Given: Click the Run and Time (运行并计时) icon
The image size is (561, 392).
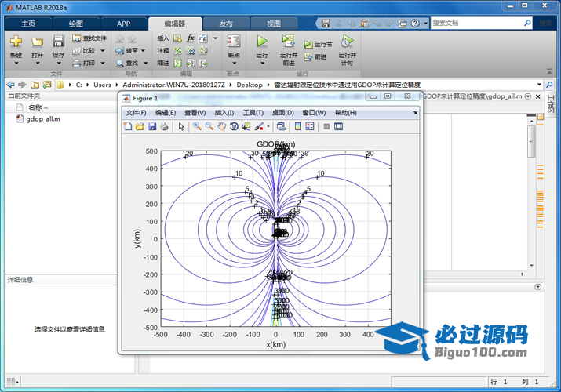Looking at the screenshot, I should [347, 42].
